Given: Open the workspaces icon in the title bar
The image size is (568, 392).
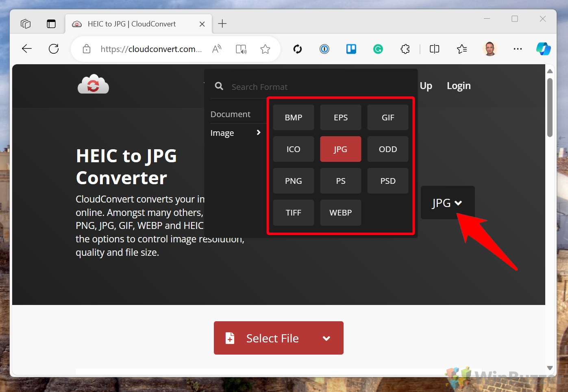Looking at the screenshot, I should click(x=26, y=24).
